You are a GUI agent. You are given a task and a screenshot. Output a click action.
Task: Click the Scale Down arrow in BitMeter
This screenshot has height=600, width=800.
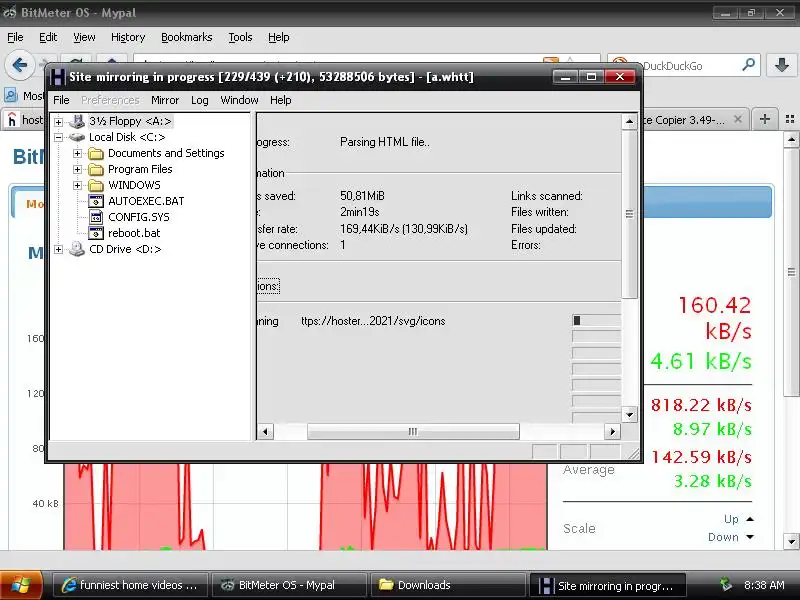pyautogui.click(x=750, y=537)
